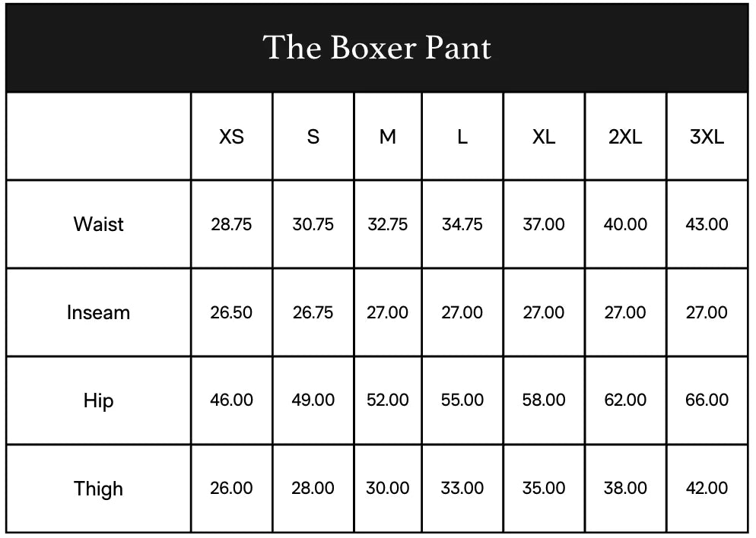The height and width of the screenshot is (538, 756).
Task: Select the 2XL thigh value 38.00
Action: [x=625, y=488]
